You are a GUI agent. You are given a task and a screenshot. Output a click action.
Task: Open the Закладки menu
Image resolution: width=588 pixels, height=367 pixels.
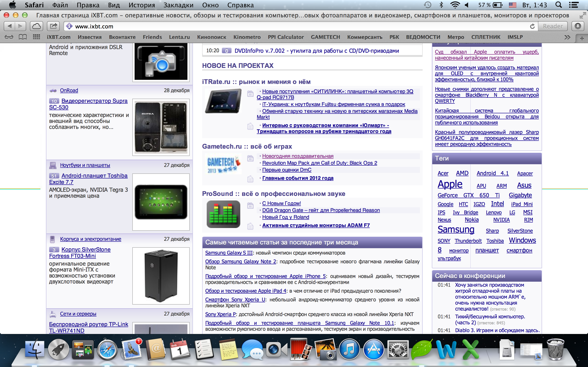click(x=178, y=5)
